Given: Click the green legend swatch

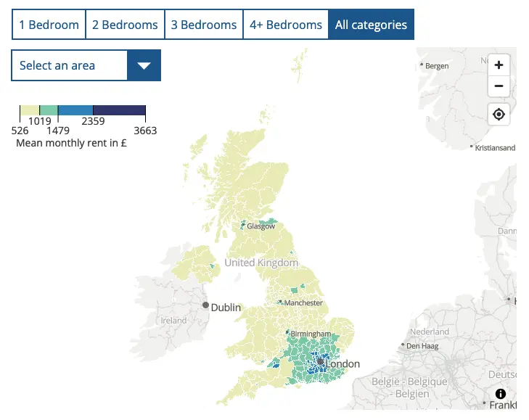Looking at the screenshot, I should click(49, 110).
